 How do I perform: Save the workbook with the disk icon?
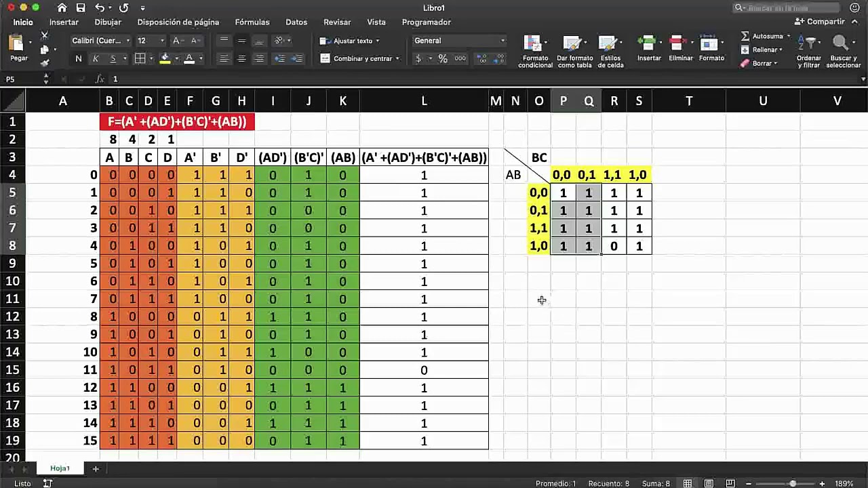(x=81, y=7)
